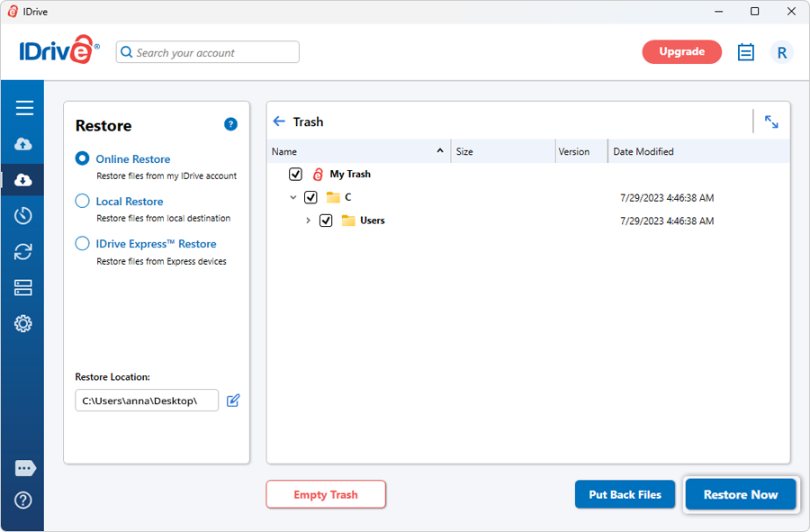
Task: Select the Local Restore radio button
Action: pos(82,202)
